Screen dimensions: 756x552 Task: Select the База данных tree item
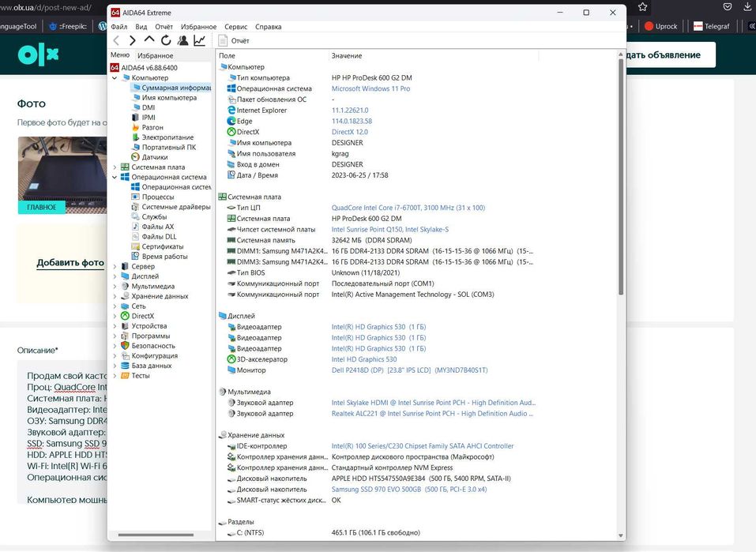coord(152,366)
